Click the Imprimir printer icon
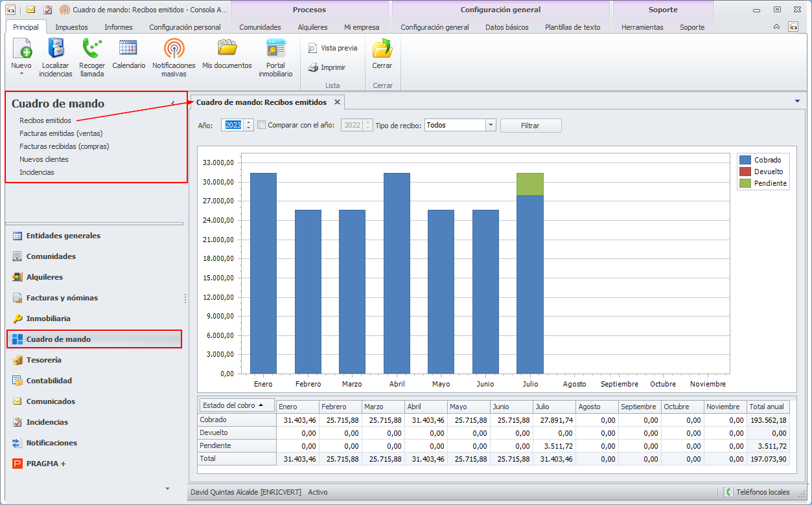Screen dimensions: 812x505 (314, 67)
